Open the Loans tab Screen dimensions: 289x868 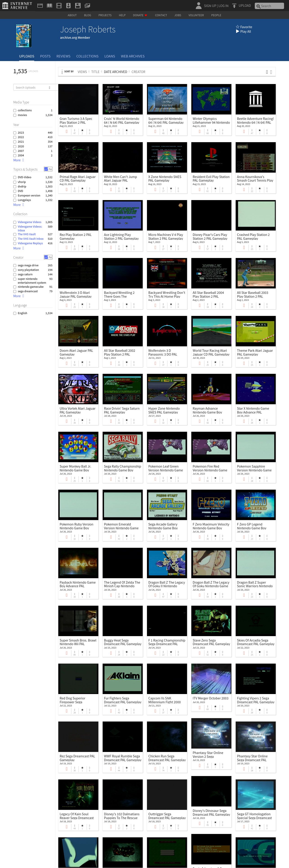(x=110, y=56)
